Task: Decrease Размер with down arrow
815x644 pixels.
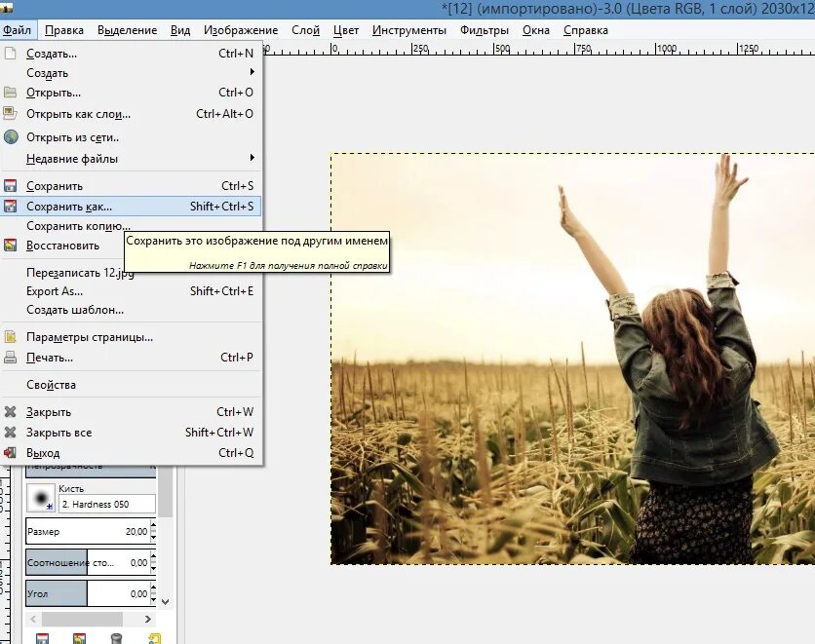Action: 153,537
